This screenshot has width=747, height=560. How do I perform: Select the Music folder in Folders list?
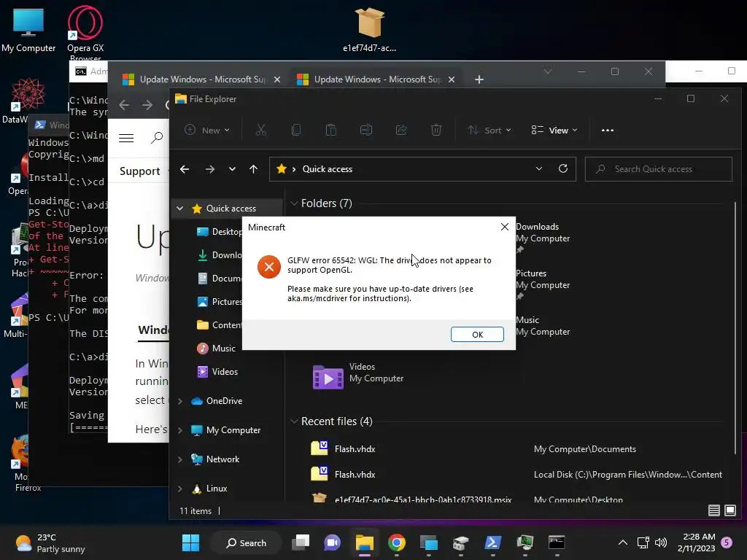click(543, 326)
